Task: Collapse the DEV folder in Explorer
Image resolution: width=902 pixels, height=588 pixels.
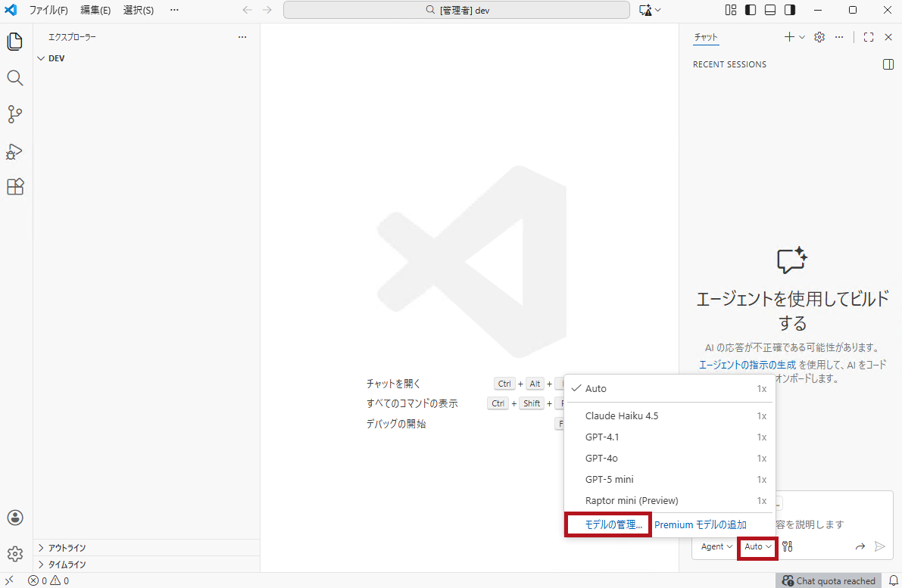Action: click(42, 58)
